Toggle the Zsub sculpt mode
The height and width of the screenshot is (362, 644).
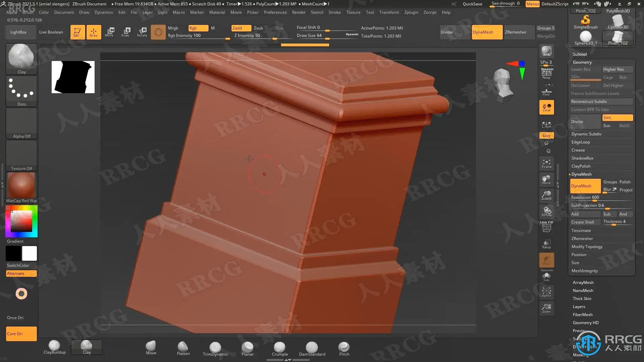(258, 28)
